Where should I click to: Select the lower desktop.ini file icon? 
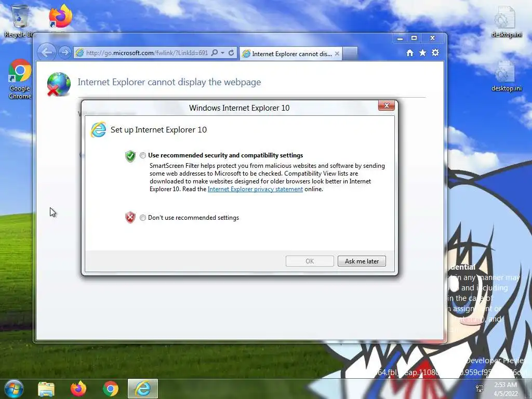pos(506,76)
